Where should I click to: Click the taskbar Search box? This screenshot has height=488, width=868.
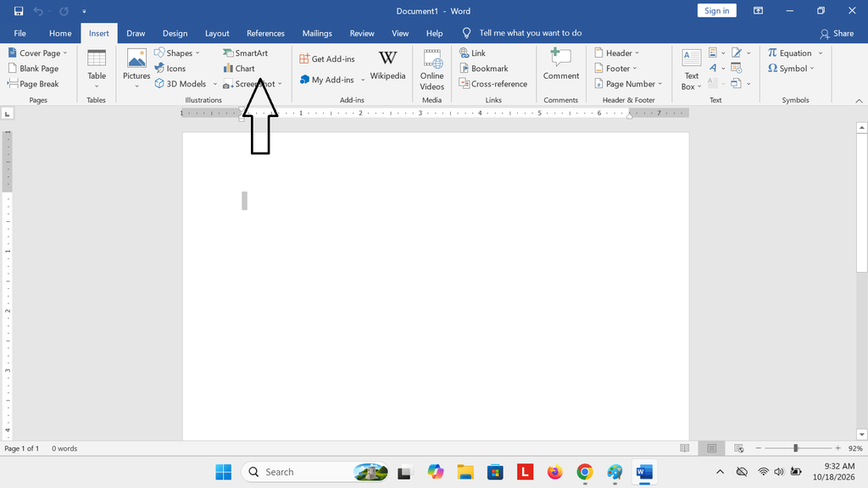(x=314, y=472)
